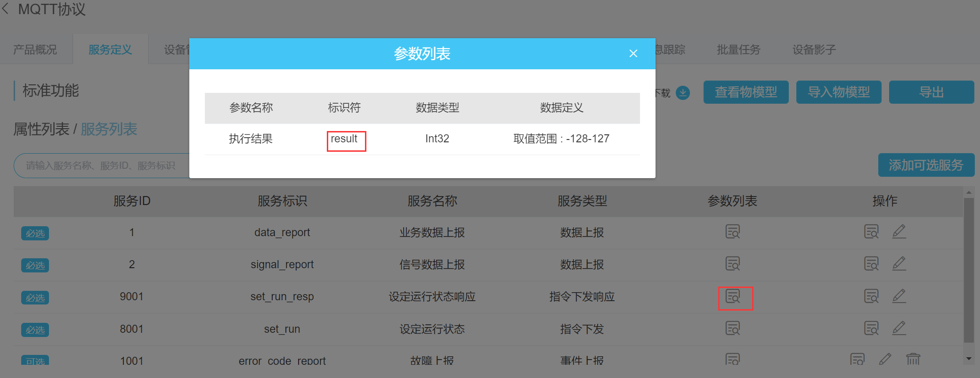This screenshot has height=378, width=980.
Task: Click the 必选 tag on data_report row
Action: point(35,233)
